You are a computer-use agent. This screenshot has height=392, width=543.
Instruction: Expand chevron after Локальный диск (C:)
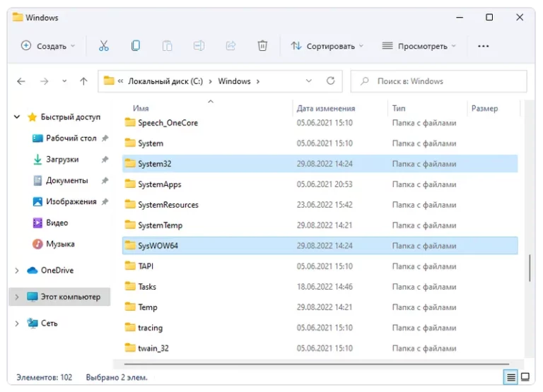pyautogui.click(x=211, y=82)
